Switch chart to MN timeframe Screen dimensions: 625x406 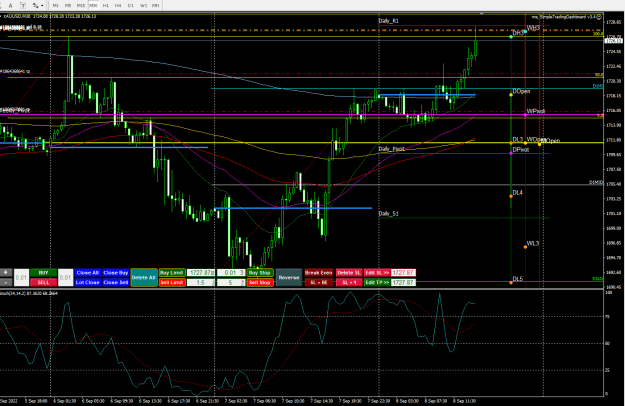(x=156, y=6)
